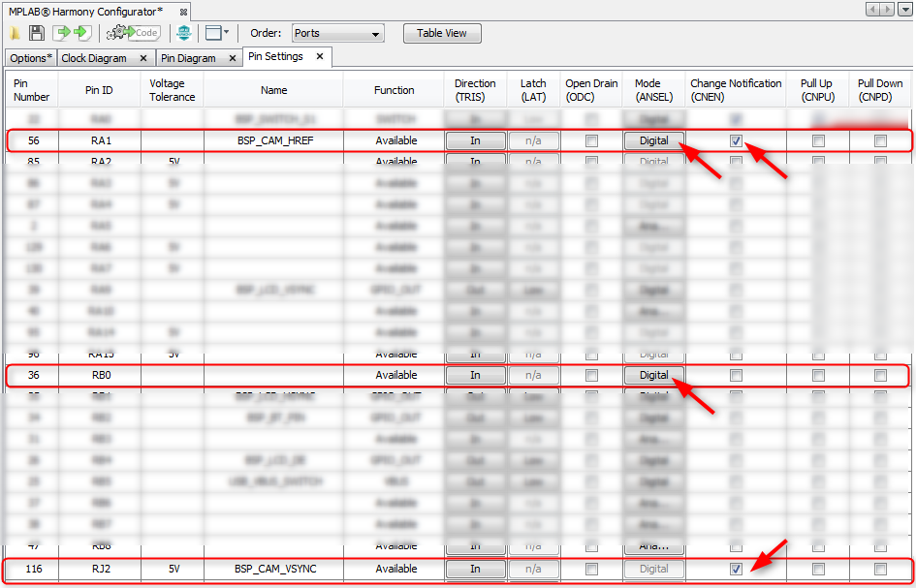916x588 pixels.
Task: Click the save configuration floppy icon
Action: (x=37, y=33)
